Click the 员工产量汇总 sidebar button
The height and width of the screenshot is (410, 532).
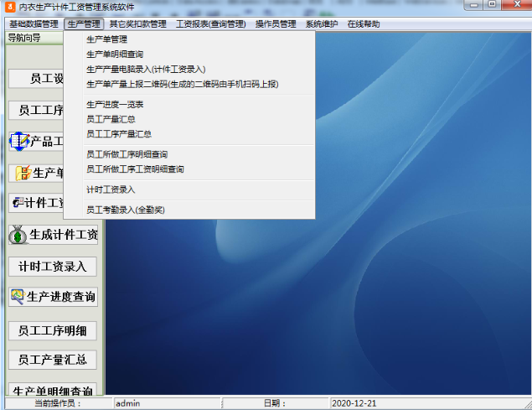(53, 360)
